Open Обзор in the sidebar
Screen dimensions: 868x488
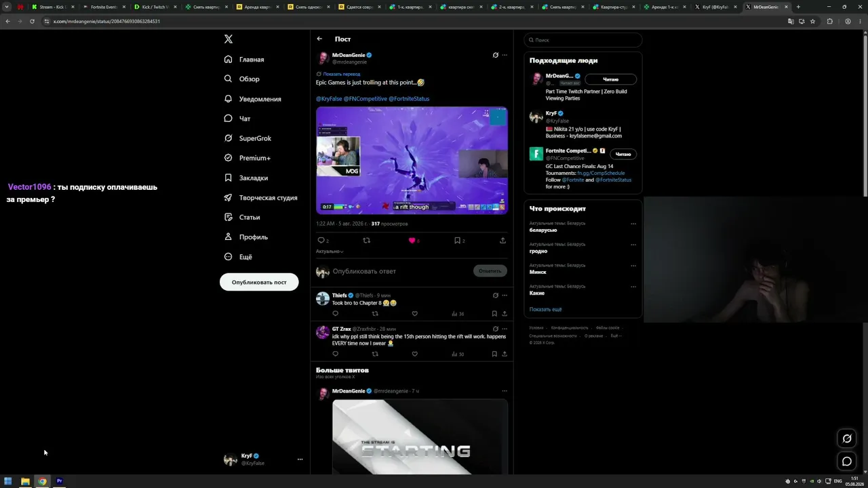(x=242, y=79)
